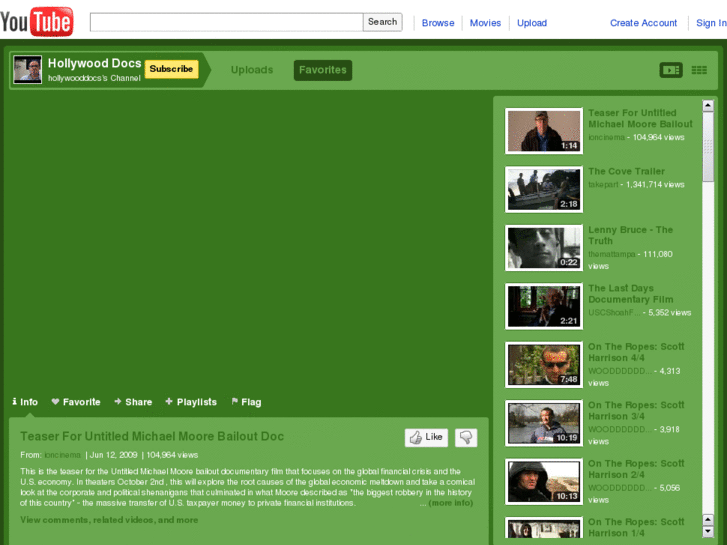Open the video title Teaser For Untitled Michael Moore Bailout Doc
The height and width of the screenshot is (545, 727).
[x=152, y=436]
